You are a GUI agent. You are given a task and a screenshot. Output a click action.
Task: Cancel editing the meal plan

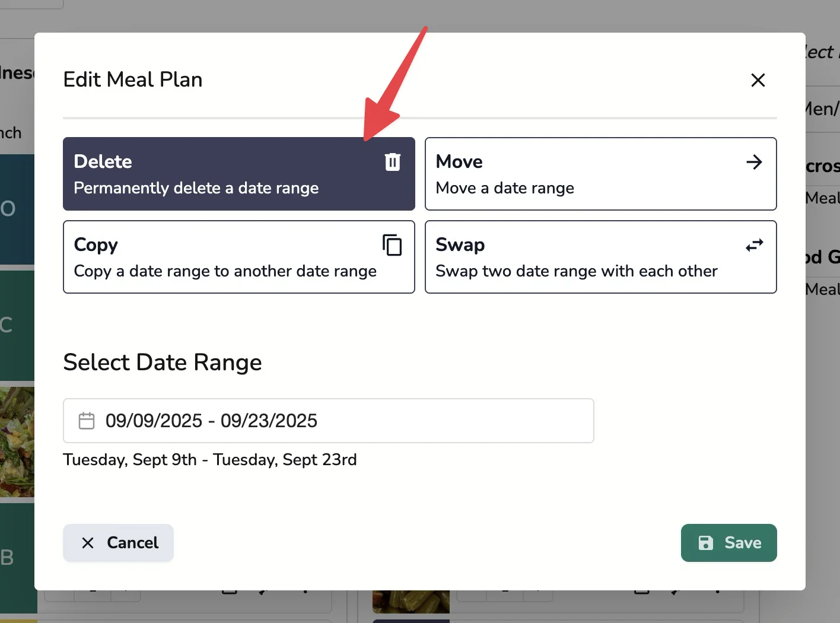[x=118, y=542]
